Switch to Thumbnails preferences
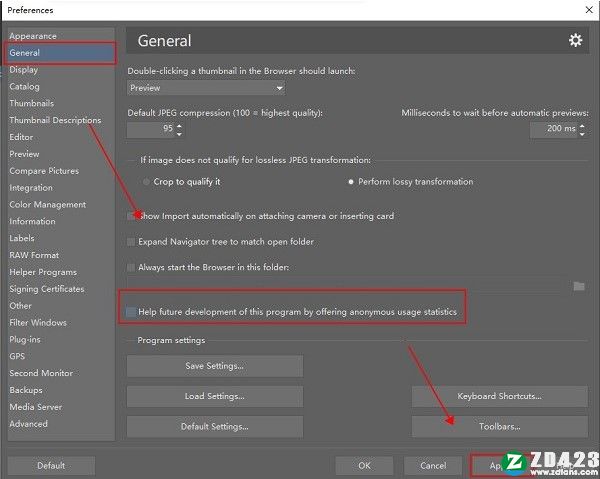Screen dimensions: 600x479 click(32, 103)
